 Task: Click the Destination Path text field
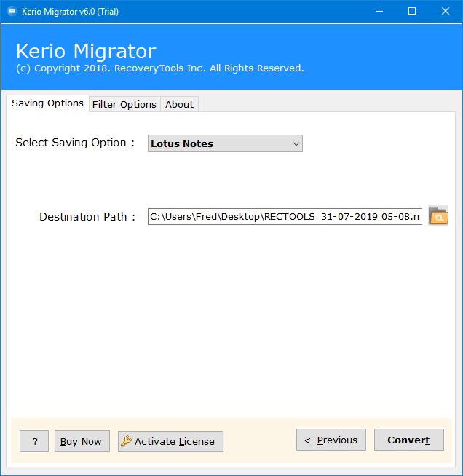[x=285, y=216]
